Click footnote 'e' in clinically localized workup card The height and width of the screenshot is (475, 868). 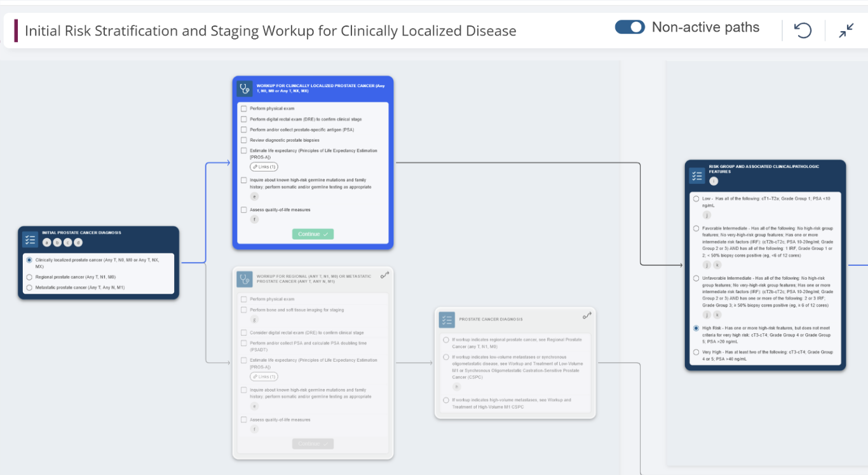tap(255, 196)
